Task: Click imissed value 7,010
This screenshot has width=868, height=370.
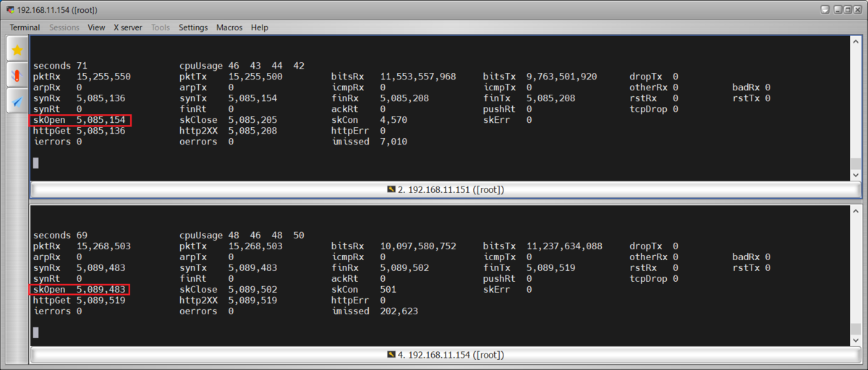Action: coord(393,142)
